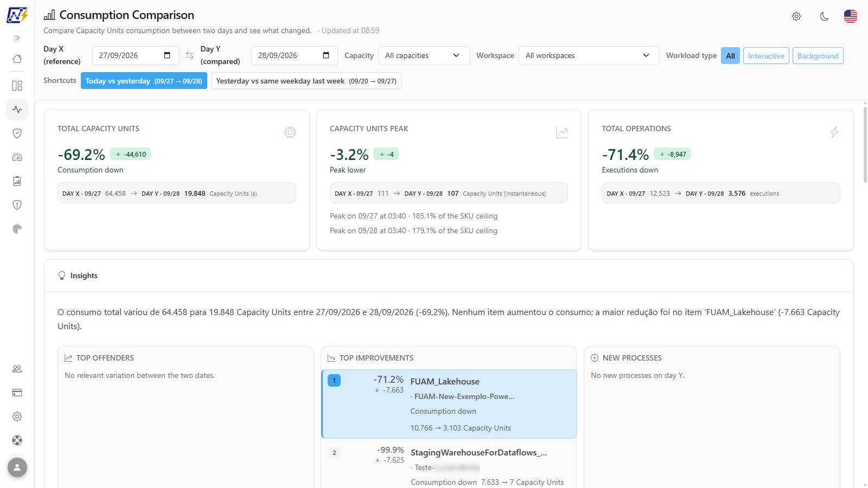Open the top-right settings gear icon
Screen dimensions: 868x488
click(796, 16)
